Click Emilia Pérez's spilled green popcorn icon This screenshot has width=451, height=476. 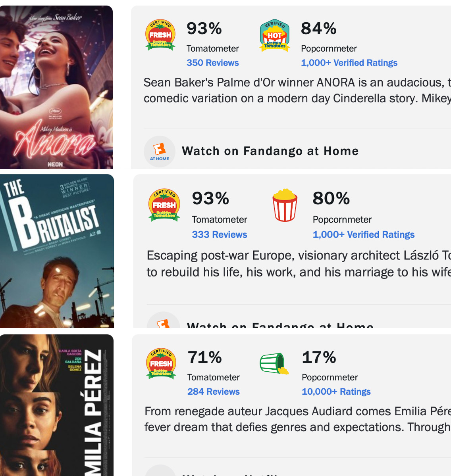274,363
